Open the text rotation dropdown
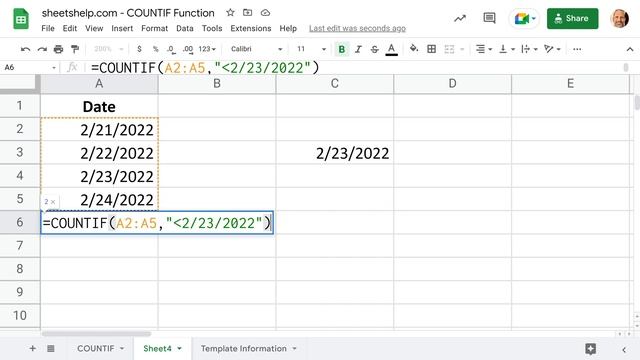 point(552,49)
